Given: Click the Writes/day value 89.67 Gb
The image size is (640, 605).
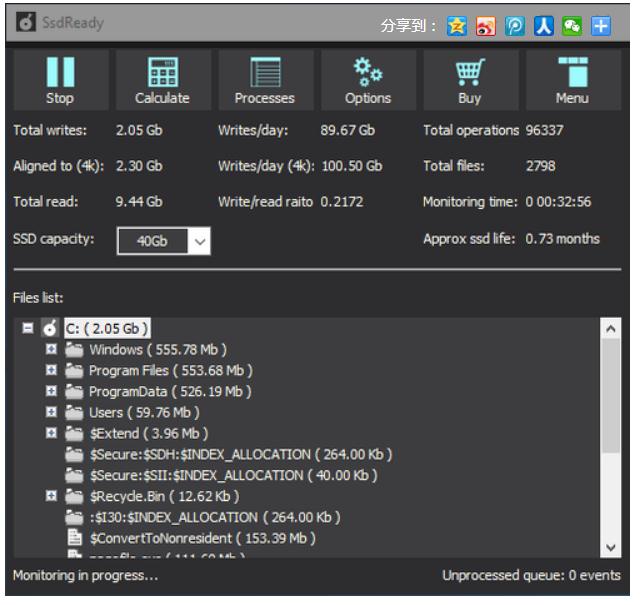Looking at the screenshot, I should coord(347,131).
